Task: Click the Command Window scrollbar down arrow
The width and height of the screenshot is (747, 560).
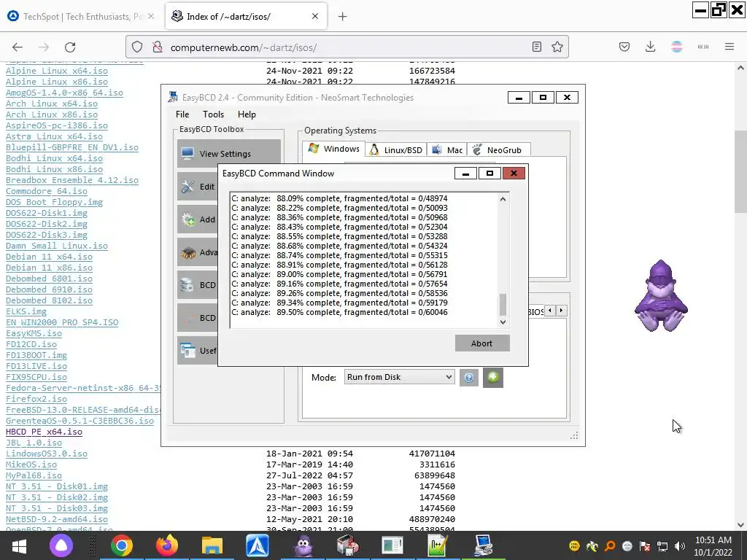Action: (503, 322)
